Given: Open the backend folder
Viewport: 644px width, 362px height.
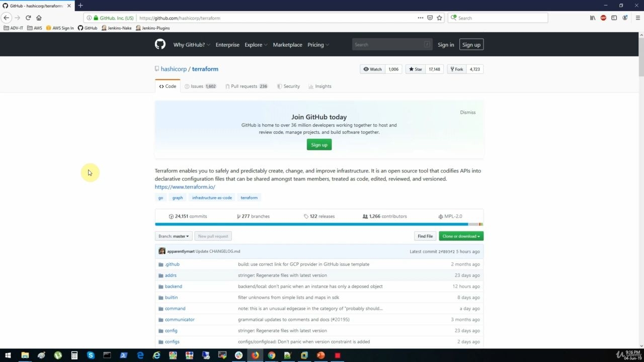Looking at the screenshot, I should coord(174,286).
